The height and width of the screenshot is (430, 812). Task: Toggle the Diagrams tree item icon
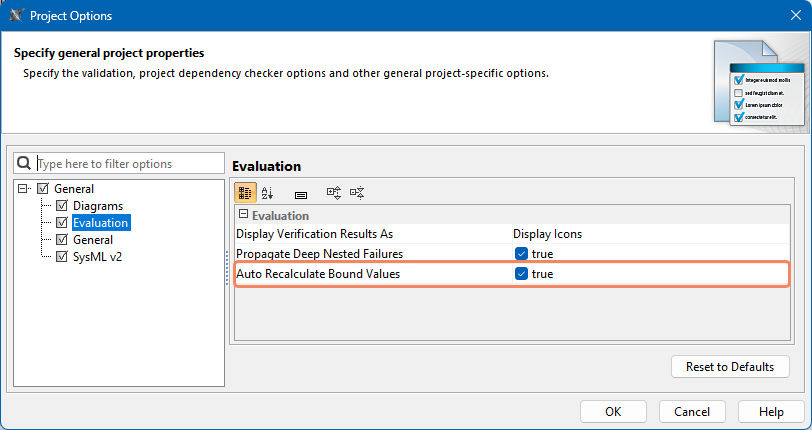62,206
